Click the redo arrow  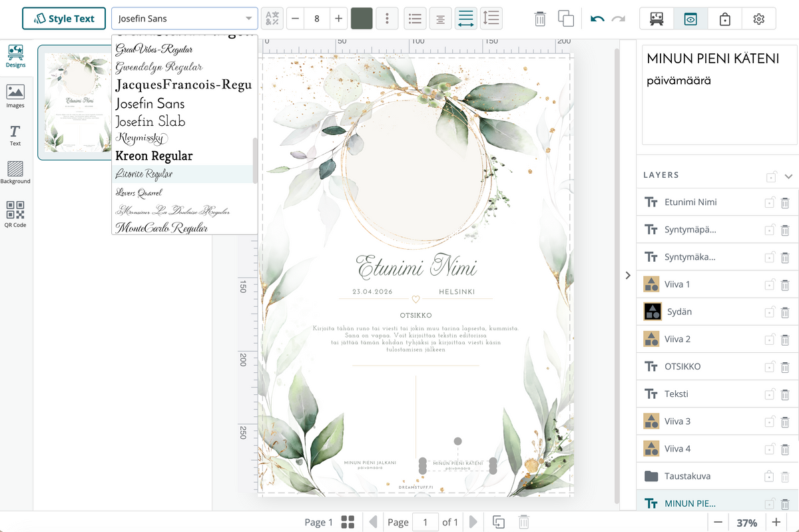pos(619,19)
